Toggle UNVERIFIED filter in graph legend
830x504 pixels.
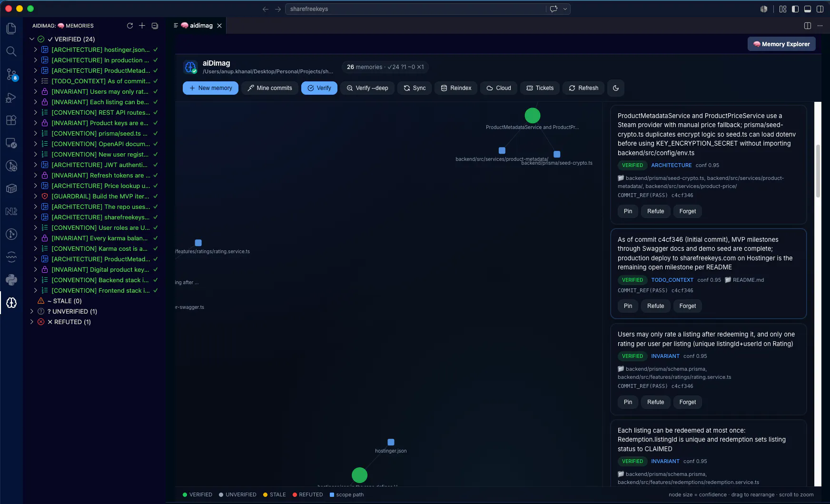click(237, 494)
